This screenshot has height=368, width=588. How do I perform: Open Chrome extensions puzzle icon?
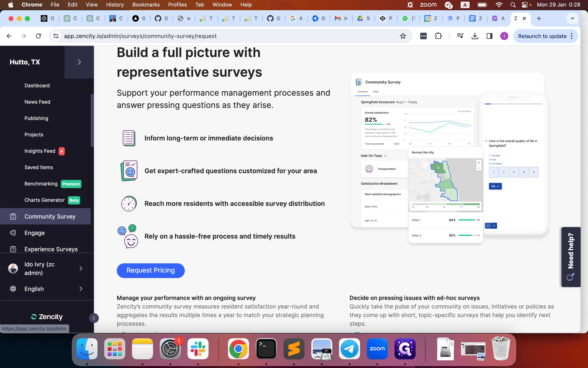(x=438, y=36)
